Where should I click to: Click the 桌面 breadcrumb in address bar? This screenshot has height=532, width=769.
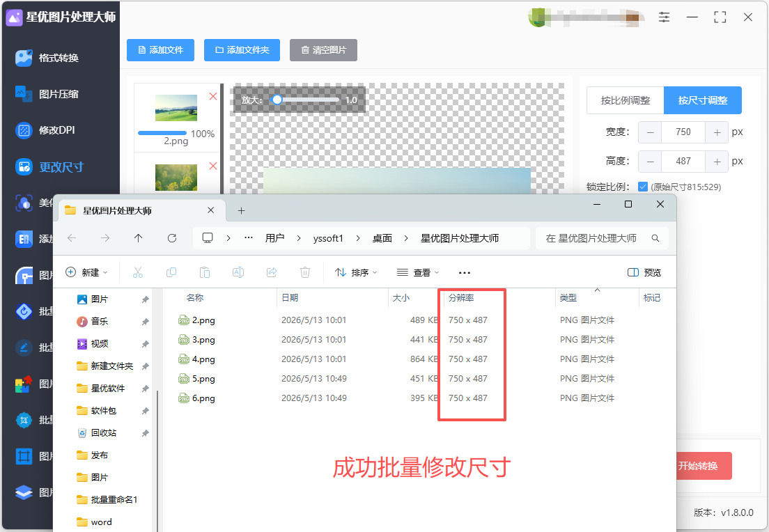[382, 238]
